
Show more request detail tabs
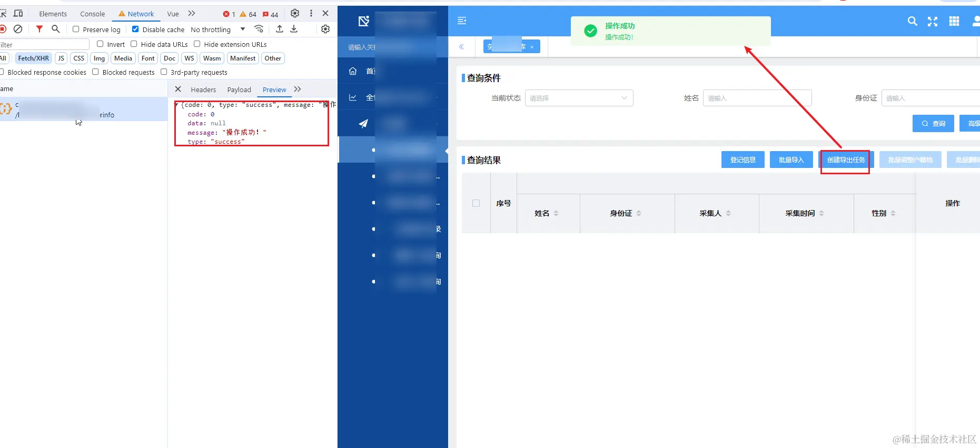298,89
